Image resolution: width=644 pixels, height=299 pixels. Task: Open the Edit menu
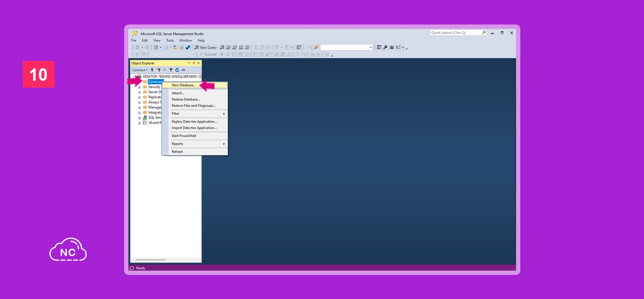coord(145,40)
